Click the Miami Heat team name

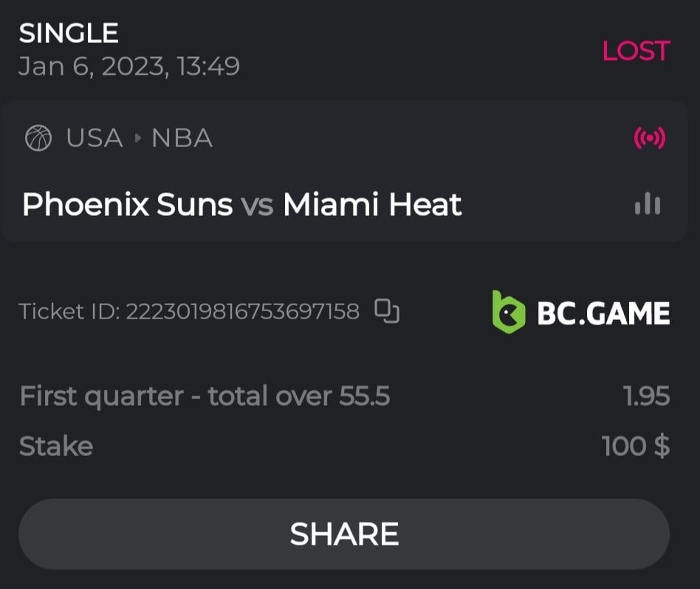[372, 204]
